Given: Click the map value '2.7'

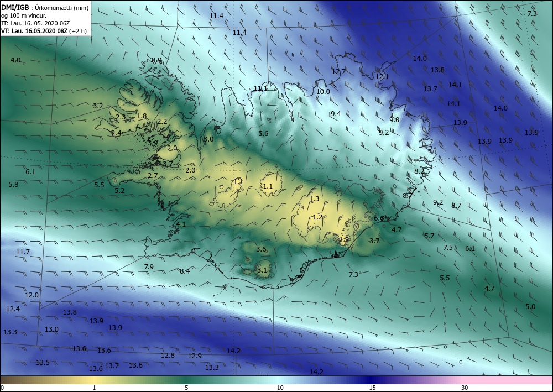Looking at the screenshot, I should coord(153,176).
